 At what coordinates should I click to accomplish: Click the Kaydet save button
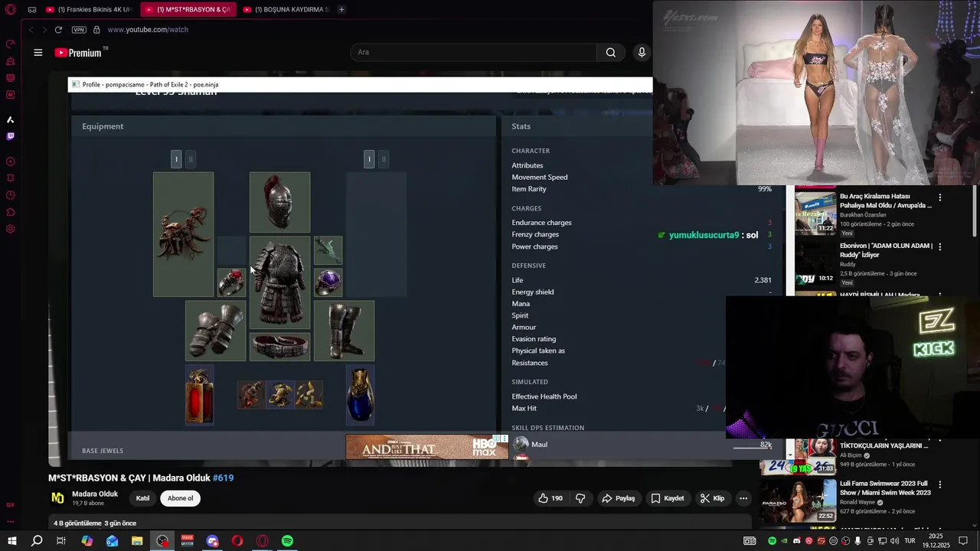[x=667, y=498]
